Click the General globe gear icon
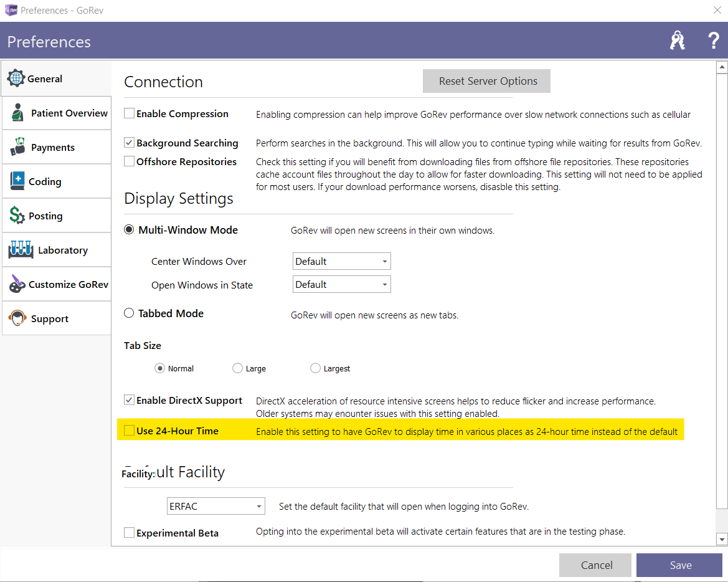This screenshot has height=582, width=728. click(x=17, y=79)
